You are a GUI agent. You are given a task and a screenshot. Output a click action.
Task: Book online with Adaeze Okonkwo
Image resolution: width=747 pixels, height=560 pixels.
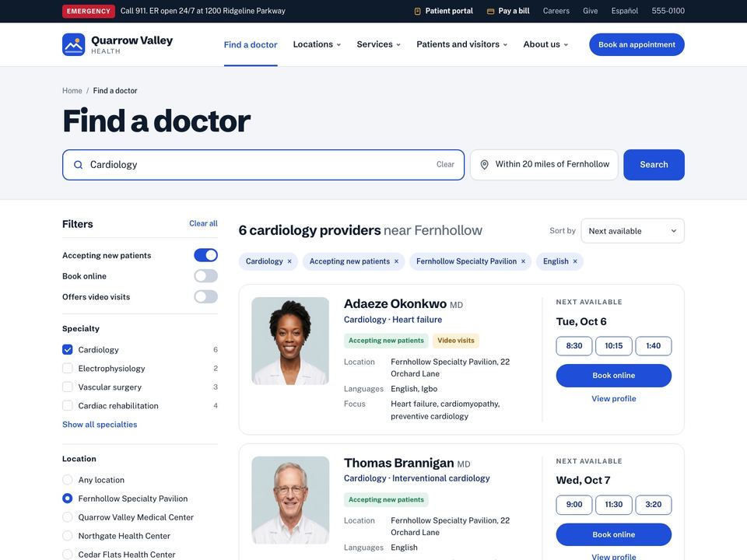pyautogui.click(x=614, y=375)
